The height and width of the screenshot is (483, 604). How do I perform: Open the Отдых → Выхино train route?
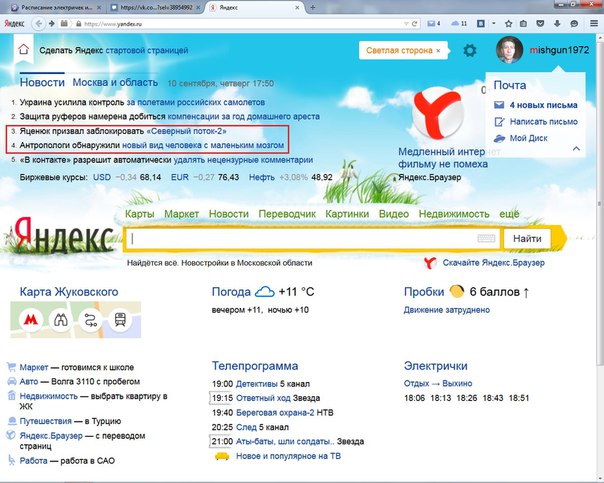tap(438, 384)
